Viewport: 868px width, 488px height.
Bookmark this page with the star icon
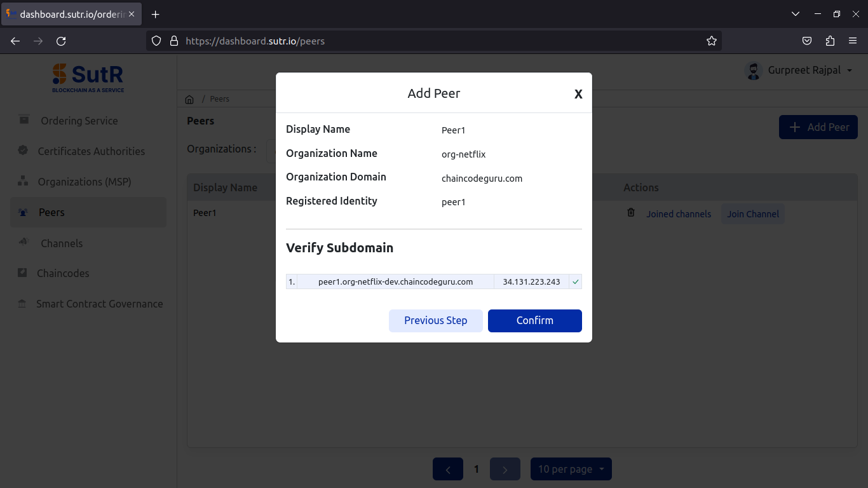(712, 41)
